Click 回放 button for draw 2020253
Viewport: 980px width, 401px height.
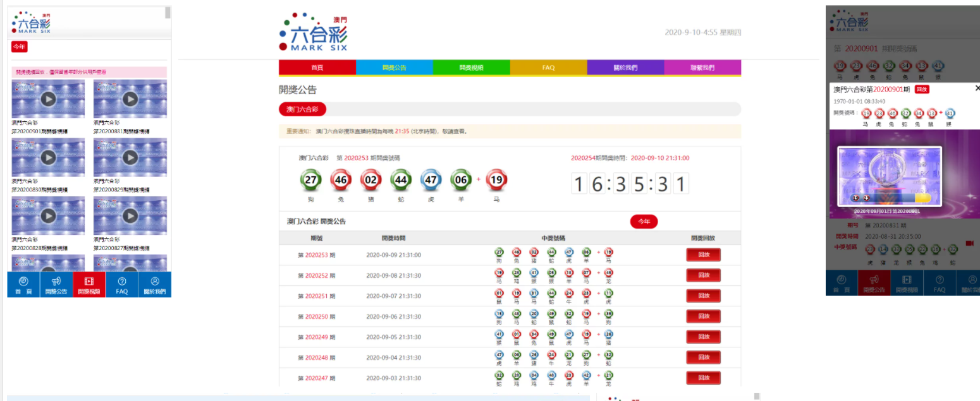(x=703, y=255)
